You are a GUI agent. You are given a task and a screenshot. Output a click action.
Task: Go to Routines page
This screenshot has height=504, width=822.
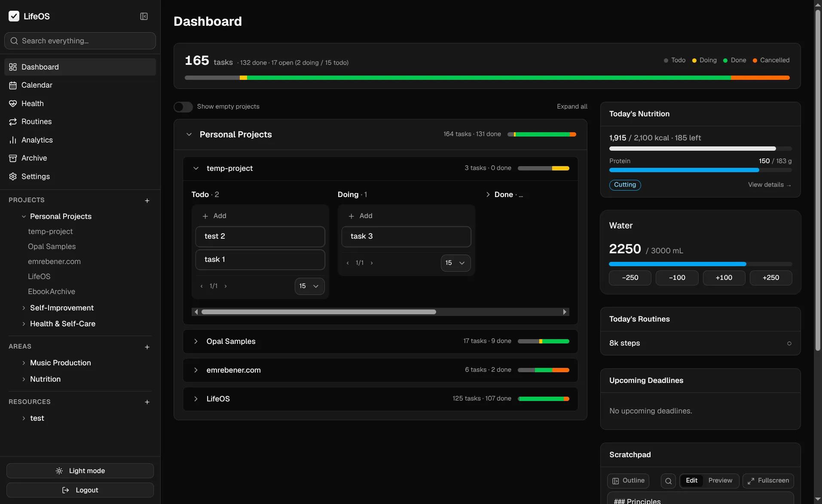(80, 121)
